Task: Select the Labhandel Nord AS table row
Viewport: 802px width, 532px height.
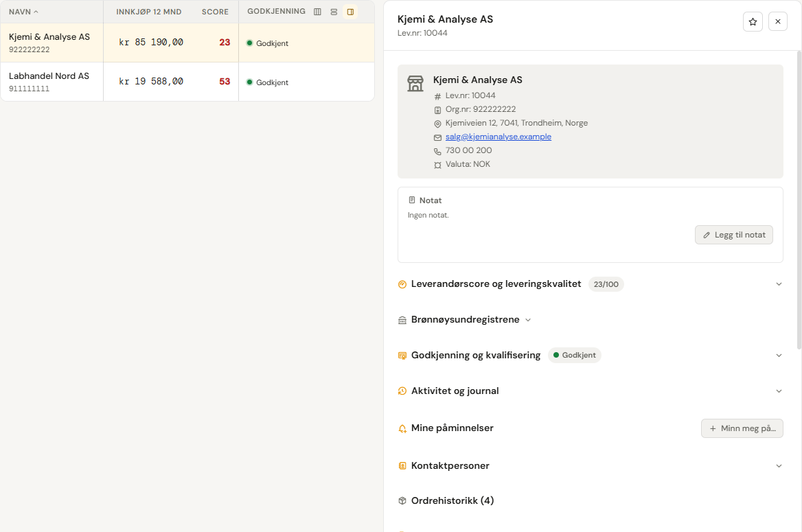Action: click(x=187, y=82)
